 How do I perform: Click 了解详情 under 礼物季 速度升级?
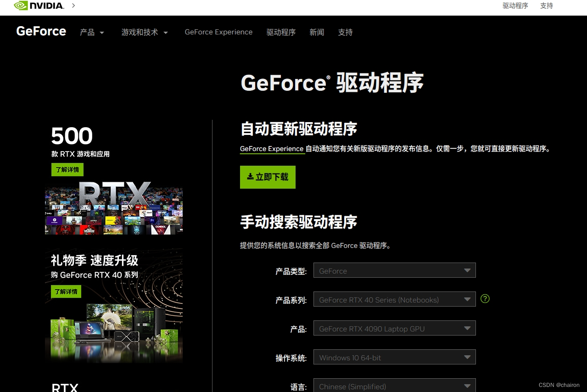pyautogui.click(x=66, y=291)
